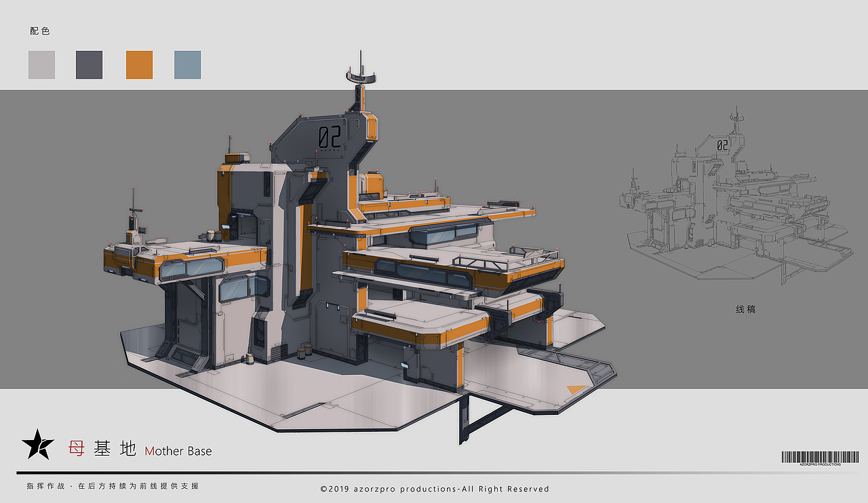Click the Mother Base English title
This screenshot has width=868, height=503.
[x=178, y=451]
